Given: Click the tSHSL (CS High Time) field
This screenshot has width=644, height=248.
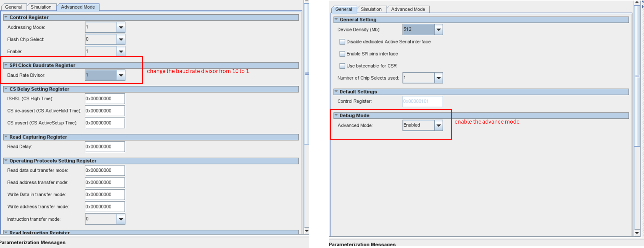Looking at the screenshot, I should (x=105, y=99).
